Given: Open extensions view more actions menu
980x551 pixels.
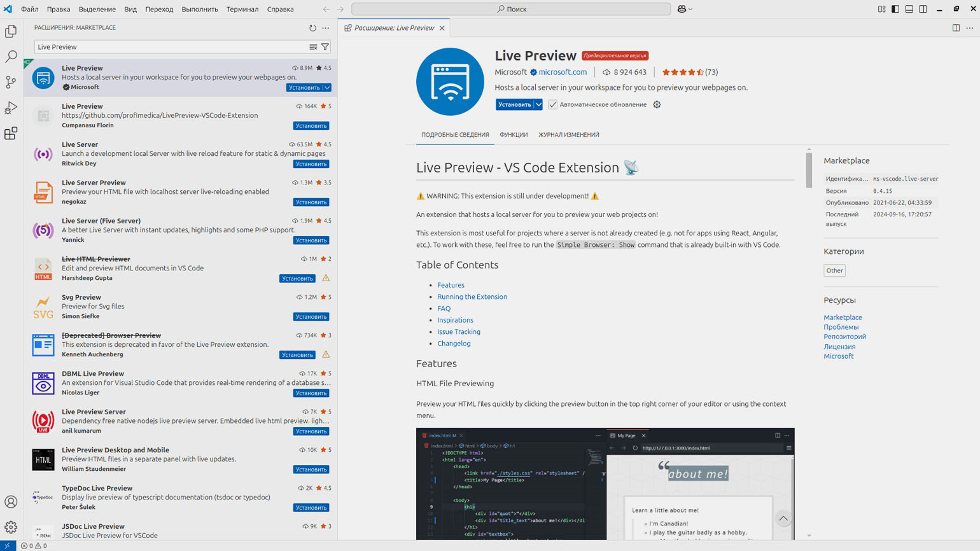Looking at the screenshot, I should (x=326, y=28).
